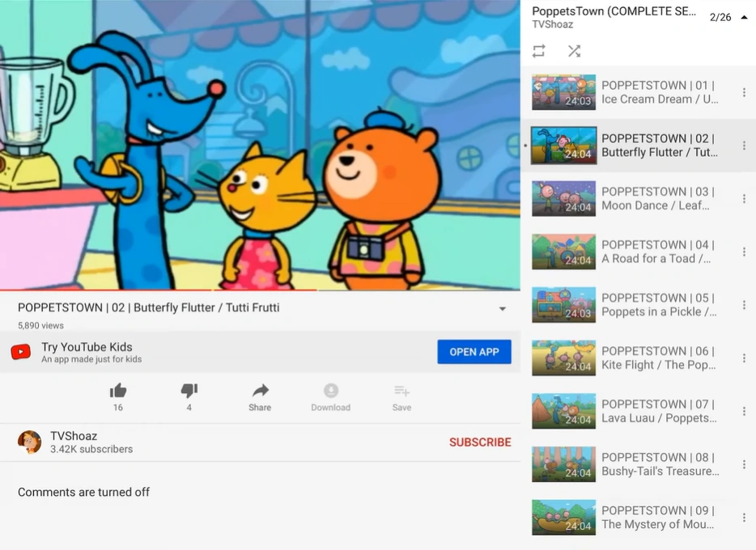Open options menu for episode 07 Lava Luau

[x=744, y=412]
